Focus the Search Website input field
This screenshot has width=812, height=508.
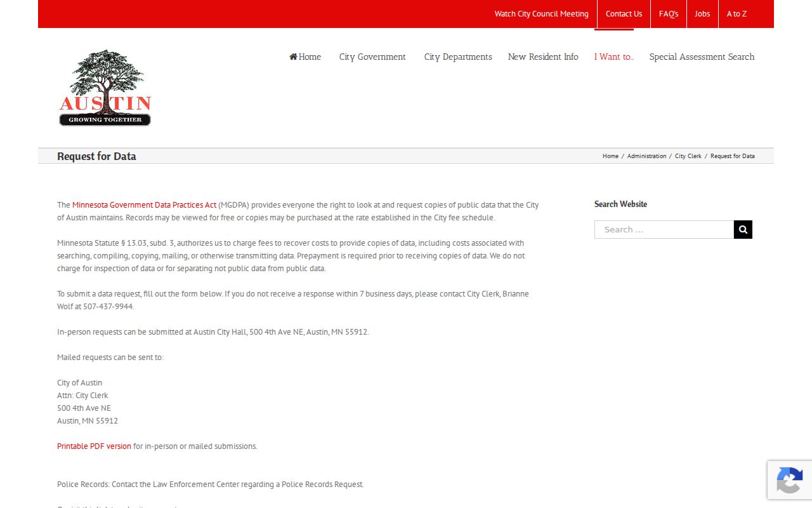[x=664, y=230]
